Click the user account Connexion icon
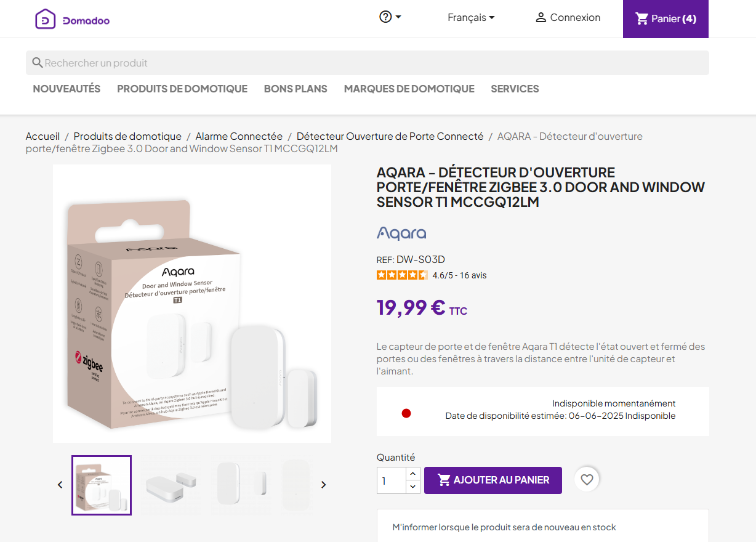Image resolution: width=756 pixels, height=542 pixels. tap(541, 18)
